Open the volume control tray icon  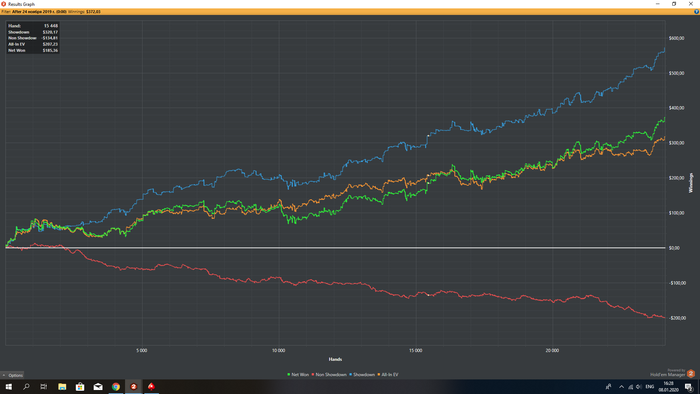pyautogui.click(x=639, y=387)
